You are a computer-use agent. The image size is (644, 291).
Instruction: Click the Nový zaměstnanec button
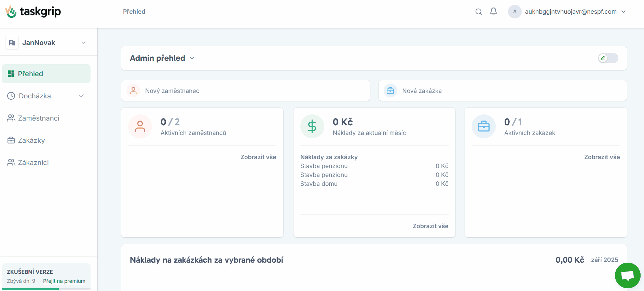(x=245, y=91)
